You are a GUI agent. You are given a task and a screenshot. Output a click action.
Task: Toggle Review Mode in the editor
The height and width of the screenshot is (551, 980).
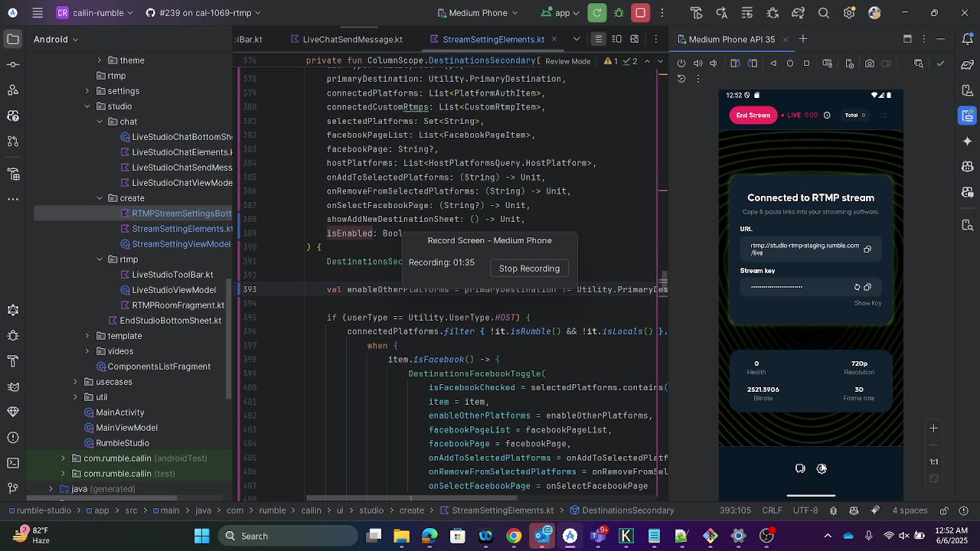pos(567,61)
